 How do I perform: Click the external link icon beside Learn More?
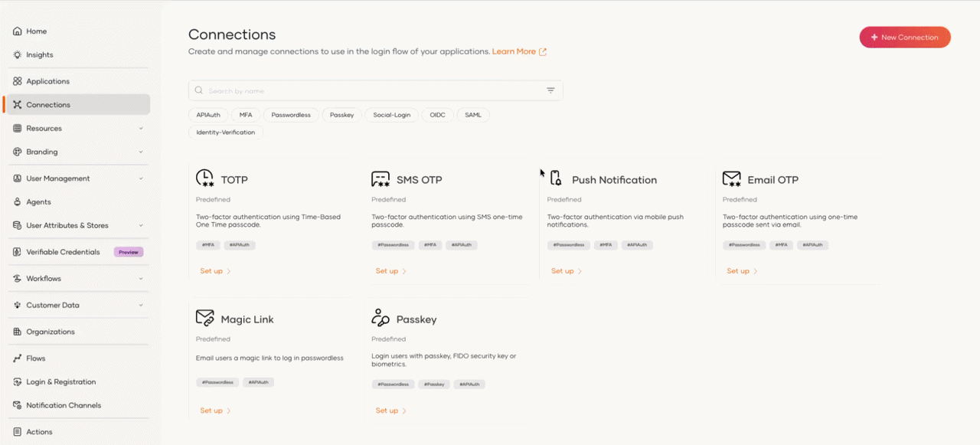pos(543,52)
